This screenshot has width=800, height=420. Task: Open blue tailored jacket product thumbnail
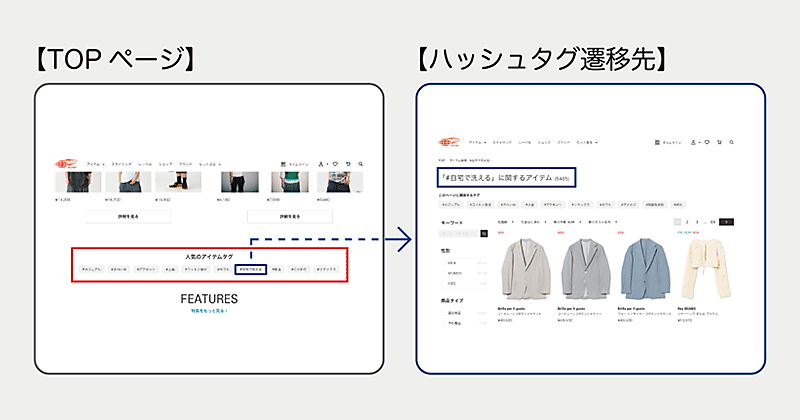(x=643, y=269)
